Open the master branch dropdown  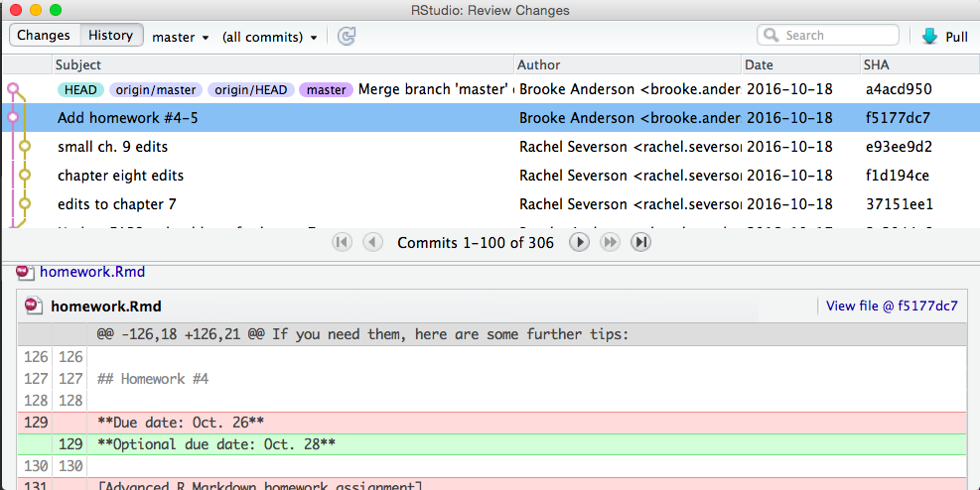pyautogui.click(x=180, y=38)
